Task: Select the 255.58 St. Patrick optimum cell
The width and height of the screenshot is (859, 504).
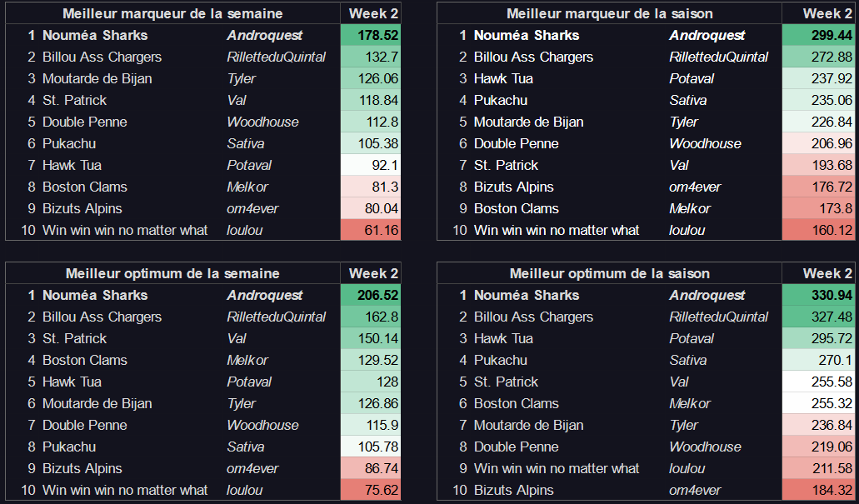Action: 818,382
